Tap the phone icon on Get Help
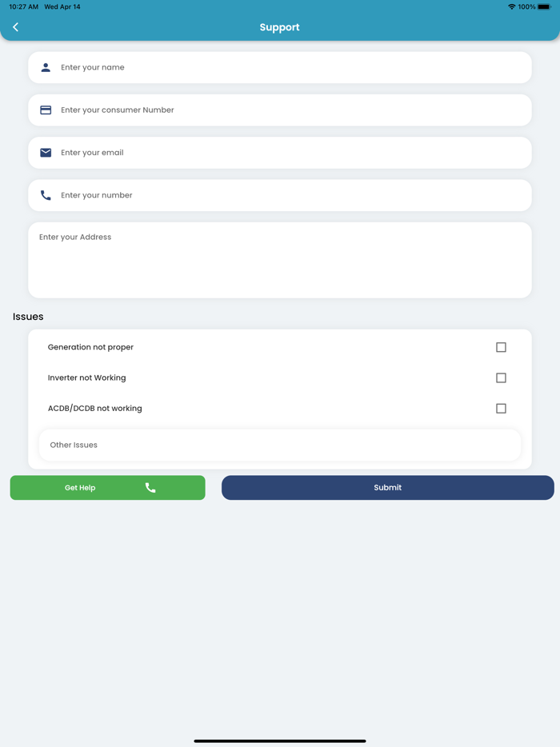560x747 pixels. (150, 488)
